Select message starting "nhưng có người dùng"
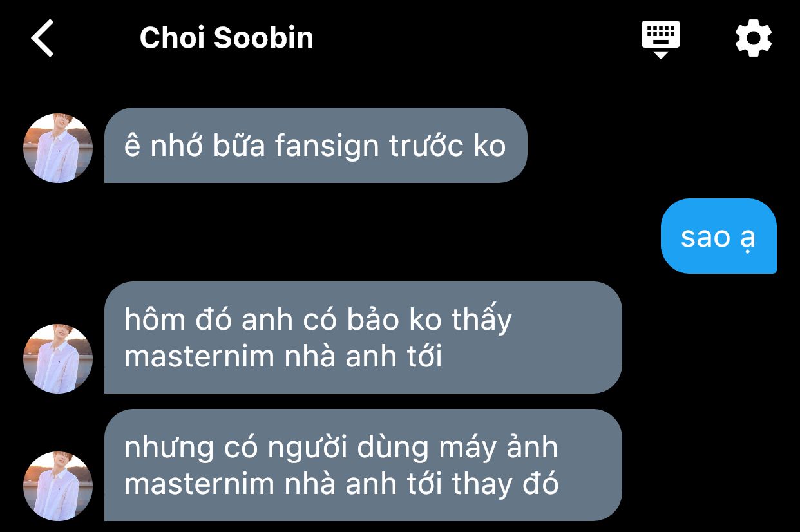The width and height of the screenshot is (800, 532). (x=363, y=465)
